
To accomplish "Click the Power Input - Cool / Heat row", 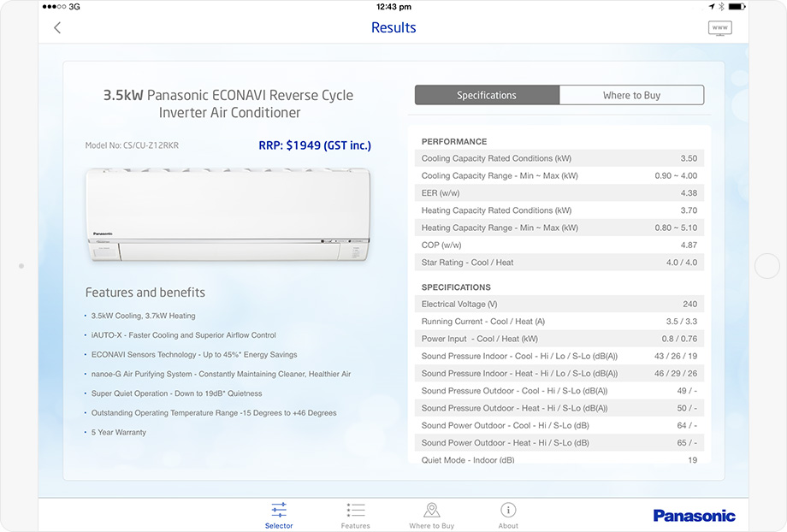I will click(559, 338).
